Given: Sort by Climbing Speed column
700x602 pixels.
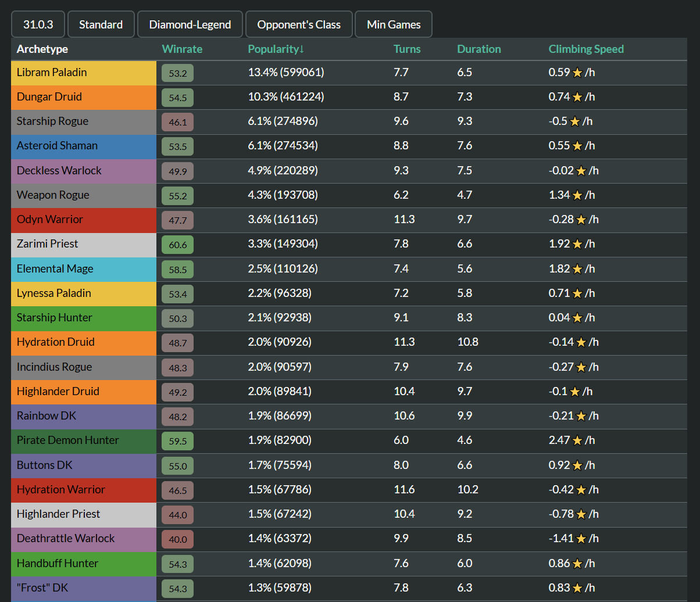Looking at the screenshot, I should [586, 49].
